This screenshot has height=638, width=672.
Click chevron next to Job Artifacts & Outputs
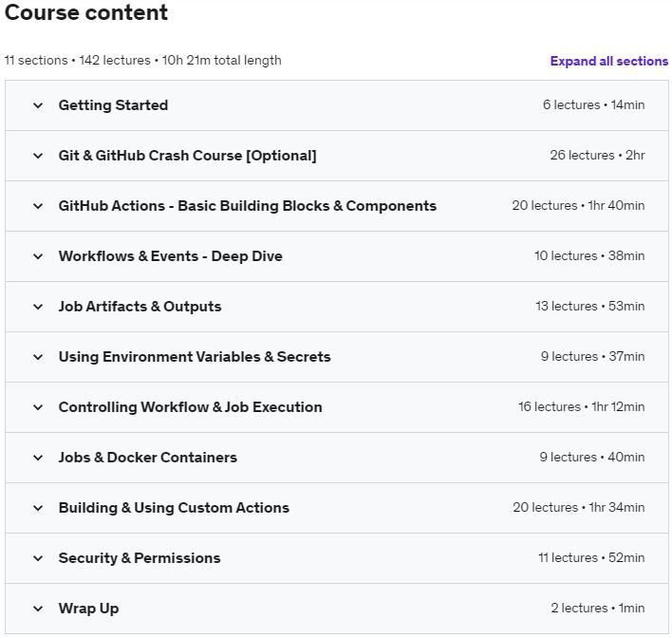pos(38,307)
